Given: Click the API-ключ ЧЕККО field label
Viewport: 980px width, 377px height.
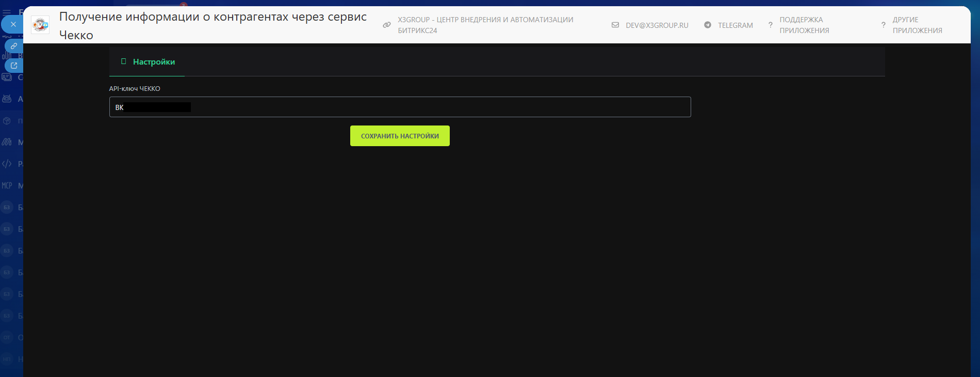Looking at the screenshot, I should (135, 89).
